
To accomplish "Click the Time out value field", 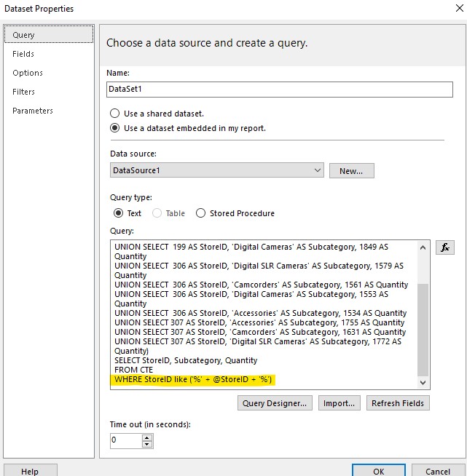I will (x=126, y=441).
